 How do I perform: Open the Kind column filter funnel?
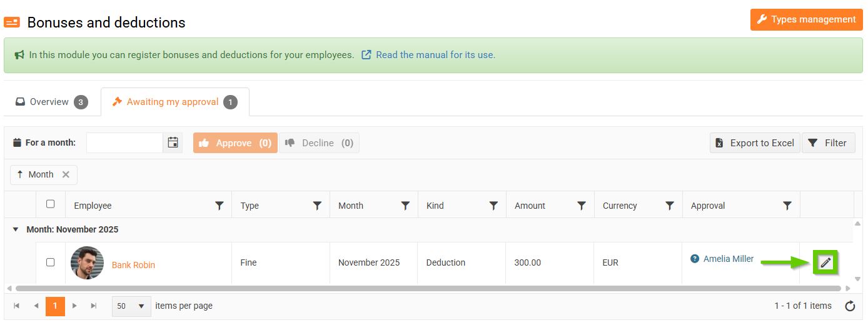point(493,206)
